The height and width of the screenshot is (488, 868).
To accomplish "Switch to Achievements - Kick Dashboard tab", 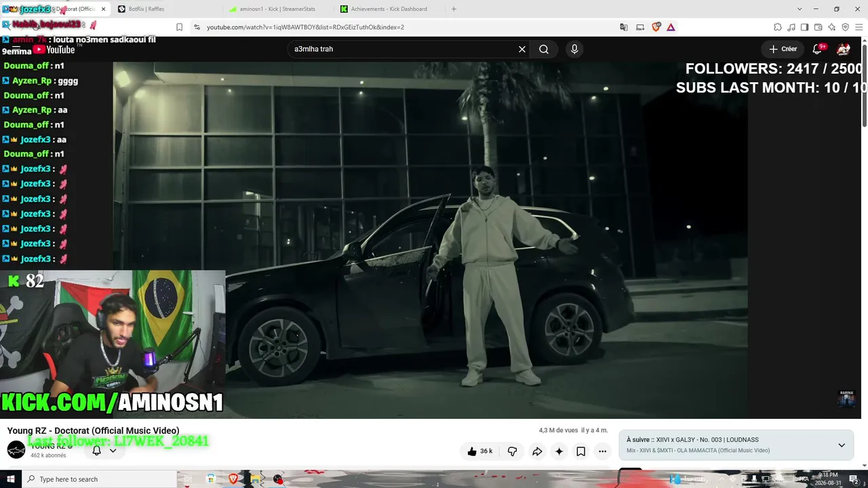I will click(389, 9).
